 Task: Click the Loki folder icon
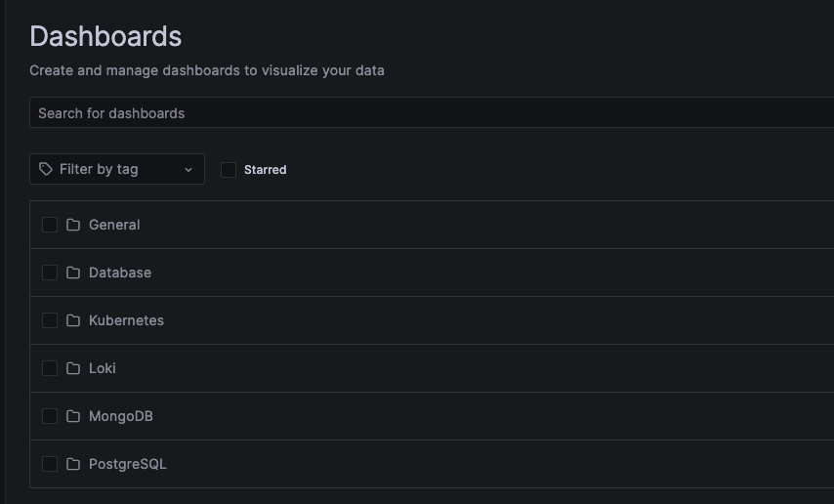[73, 368]
